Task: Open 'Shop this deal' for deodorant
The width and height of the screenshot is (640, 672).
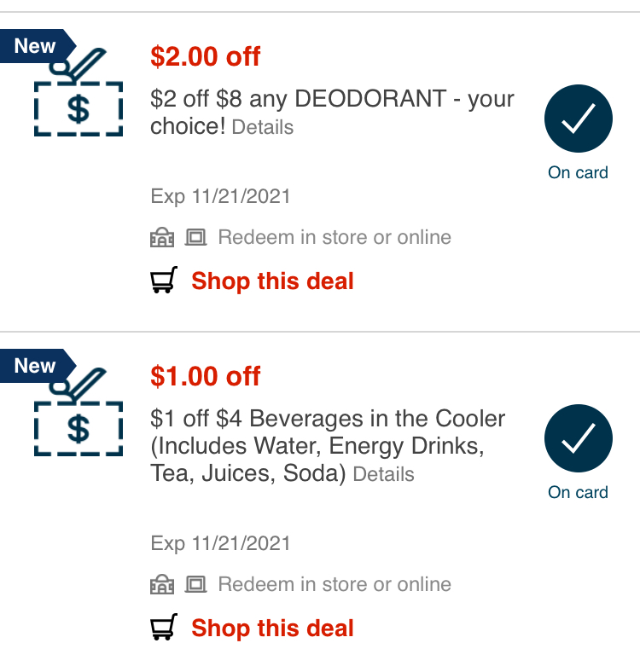Action: 272,281
